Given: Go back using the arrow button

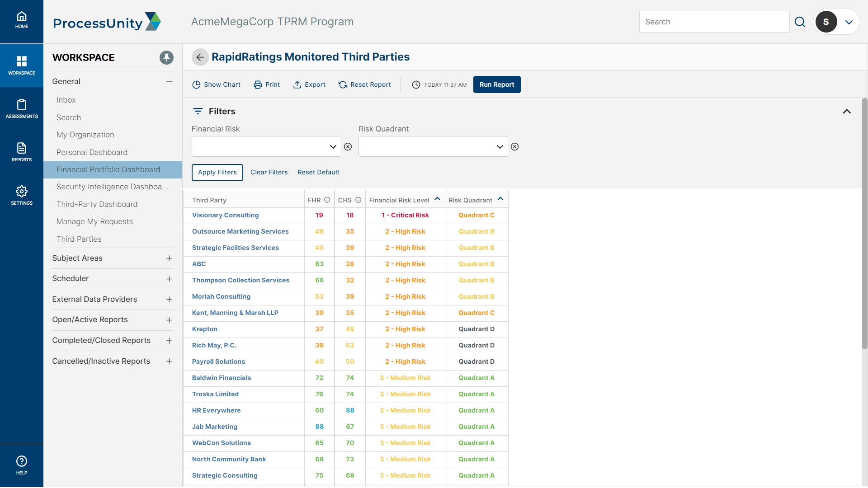Looking at the screenshot, I should pos(200,57).
